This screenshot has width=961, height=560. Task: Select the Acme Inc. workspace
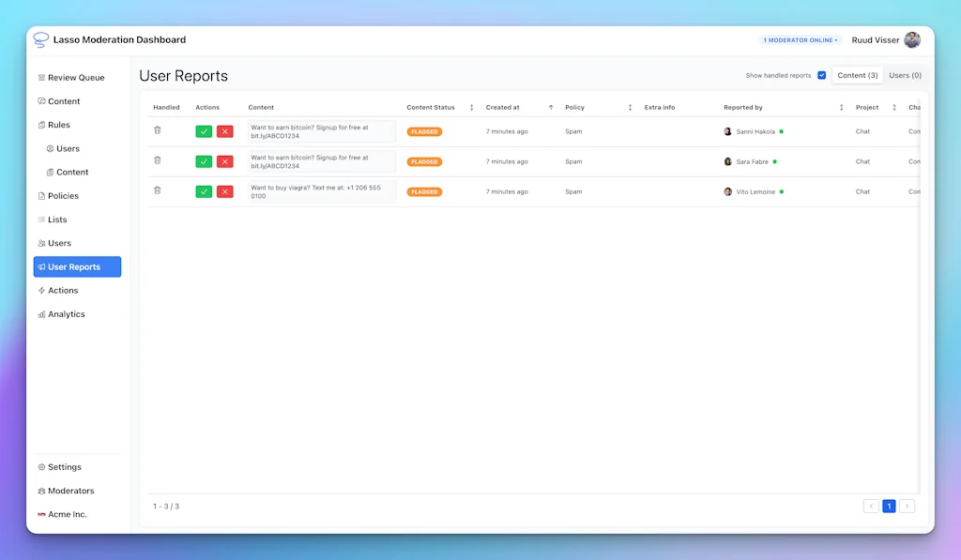[65, 514]
